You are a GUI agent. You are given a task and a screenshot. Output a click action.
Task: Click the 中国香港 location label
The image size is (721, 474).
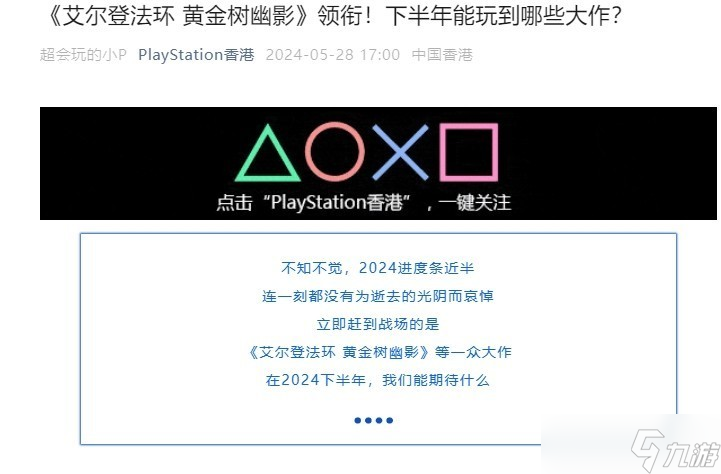442,55
